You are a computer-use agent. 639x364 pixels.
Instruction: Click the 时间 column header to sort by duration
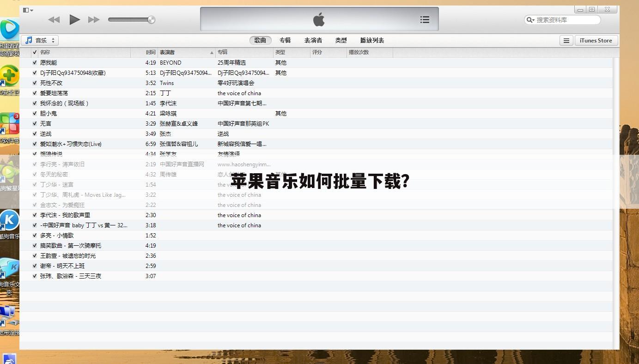[150, 52]
